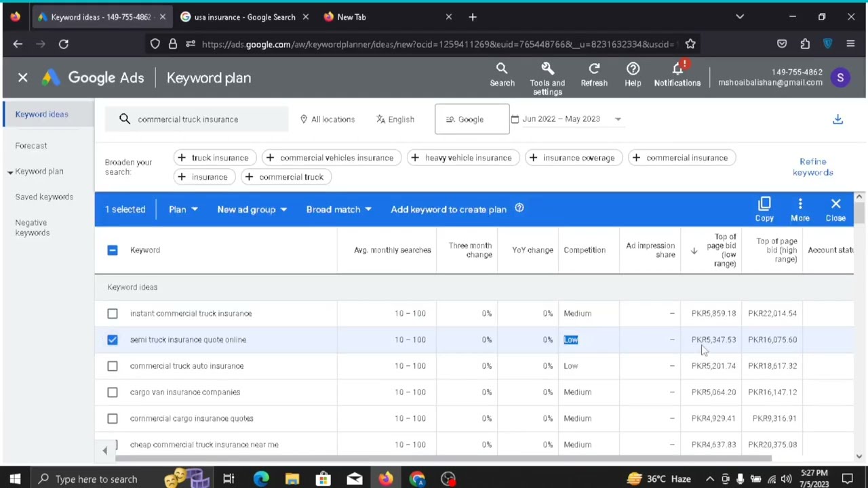Open Mail app from taskbar
Screen dimensions: 868x488
(x=355, y=479)
